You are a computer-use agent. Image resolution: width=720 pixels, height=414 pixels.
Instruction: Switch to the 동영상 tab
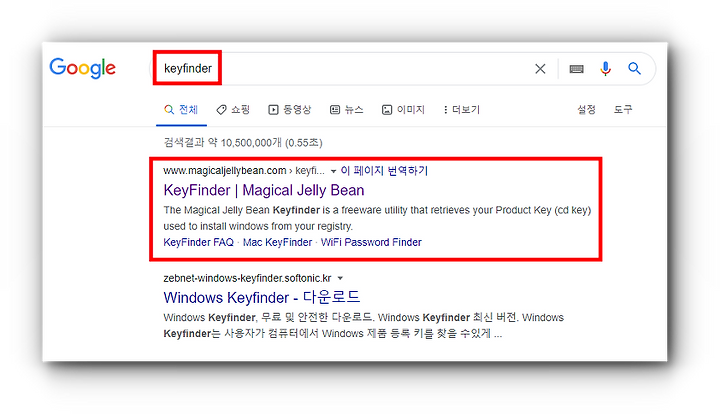coord(290,110)
